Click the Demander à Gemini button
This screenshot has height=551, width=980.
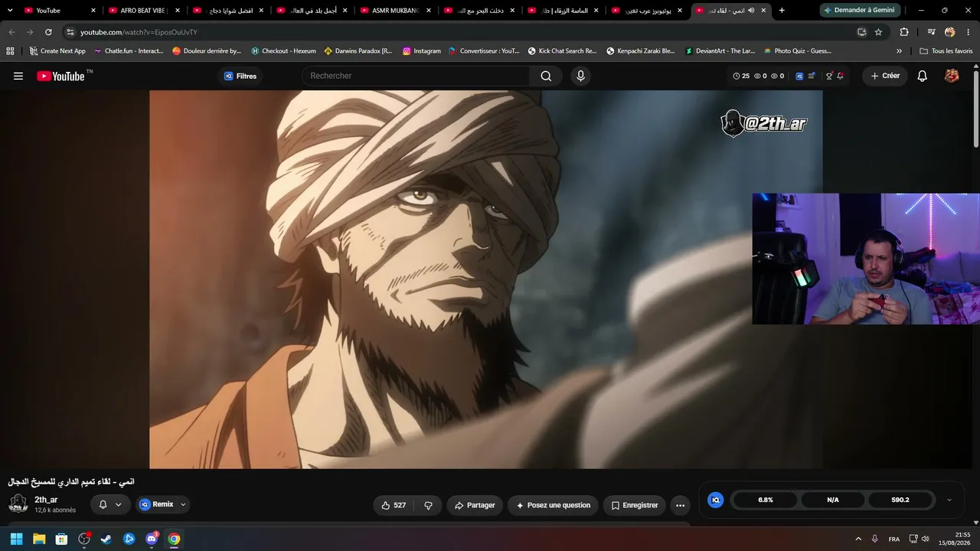coord(859,11)
